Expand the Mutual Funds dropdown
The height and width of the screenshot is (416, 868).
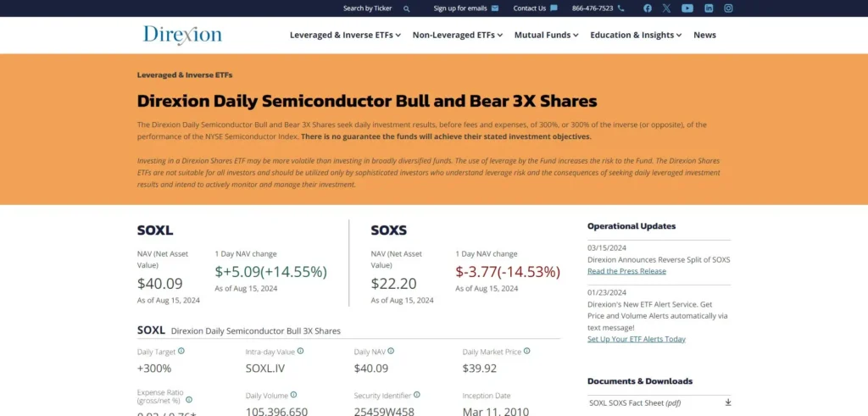(546, 36)
